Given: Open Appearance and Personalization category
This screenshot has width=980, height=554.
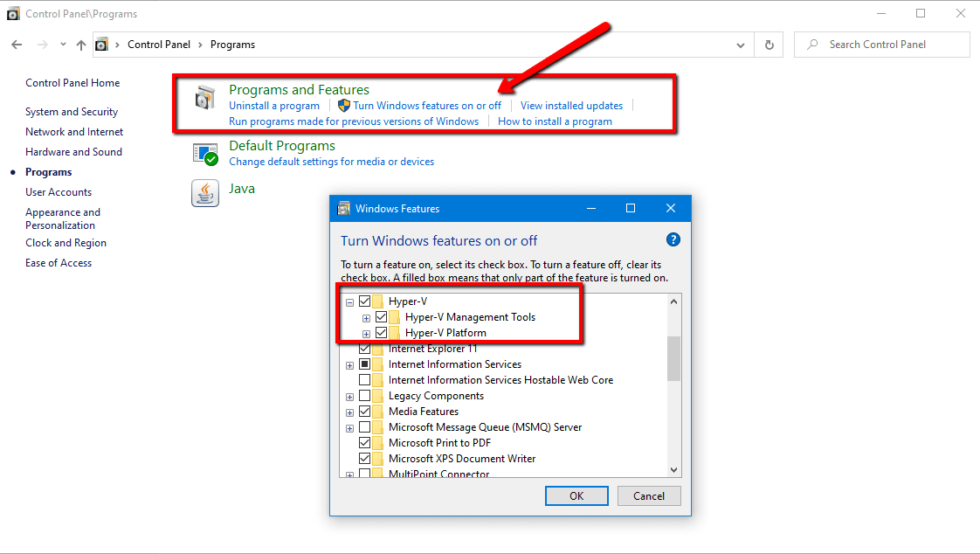Looking at the screenshot, I should [63, 218].
